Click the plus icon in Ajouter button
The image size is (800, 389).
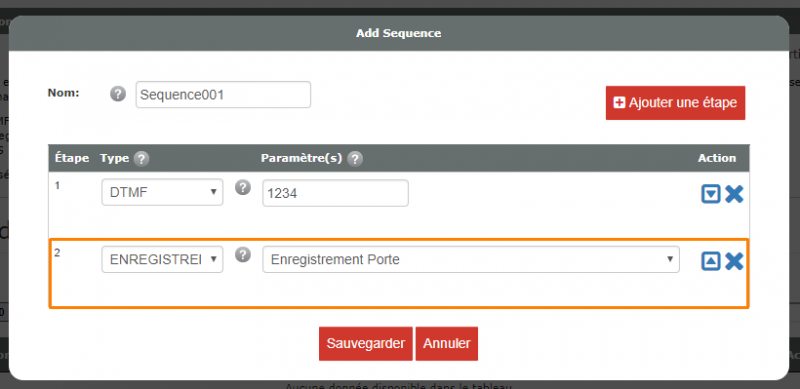point(619,103)
